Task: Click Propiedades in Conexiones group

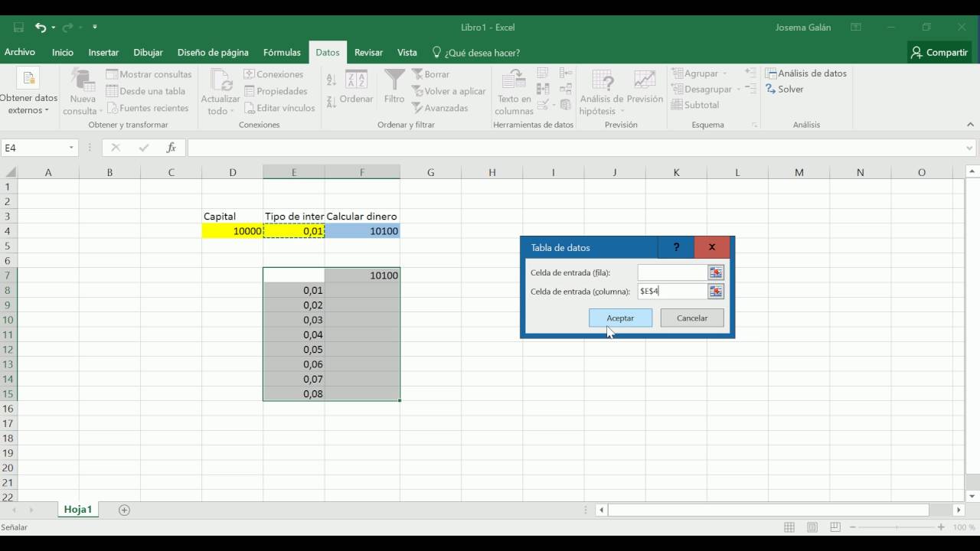Action: 276,91
